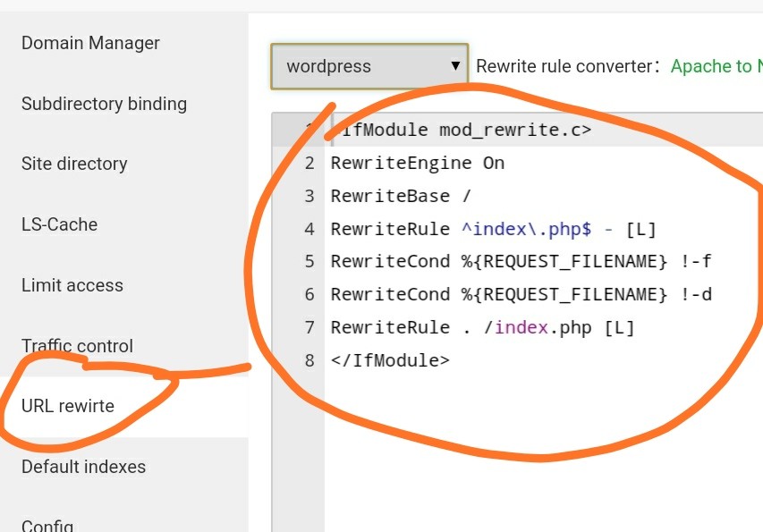763x532 pixels.
Task: Go to Subdirectory binding settings
Action: pyautogui.click(x=104, y=104)
